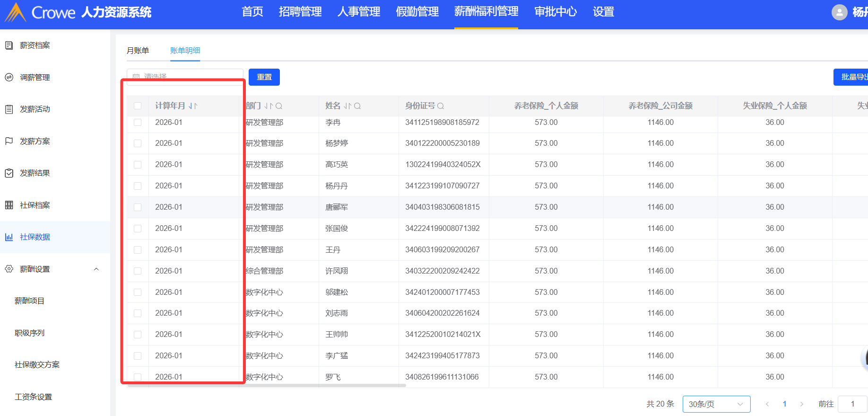Open 假勤管理 in the top navigation

[417, 12]
